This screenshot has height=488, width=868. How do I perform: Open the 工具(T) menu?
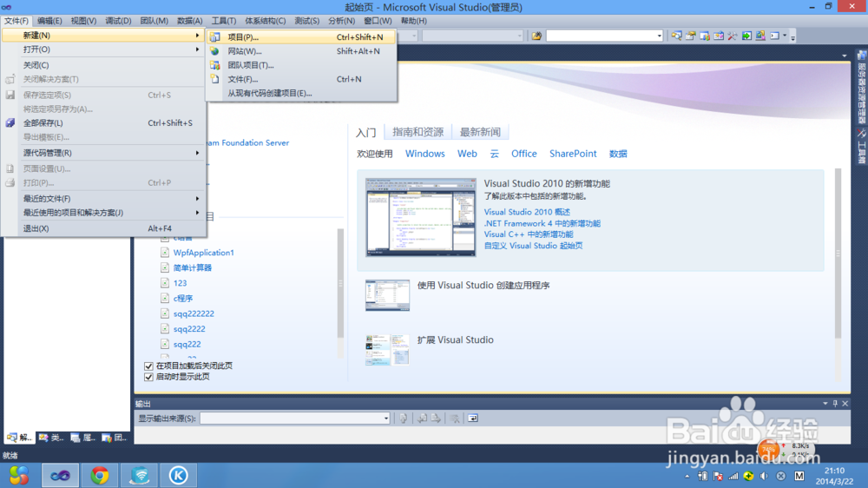[223, 21]
